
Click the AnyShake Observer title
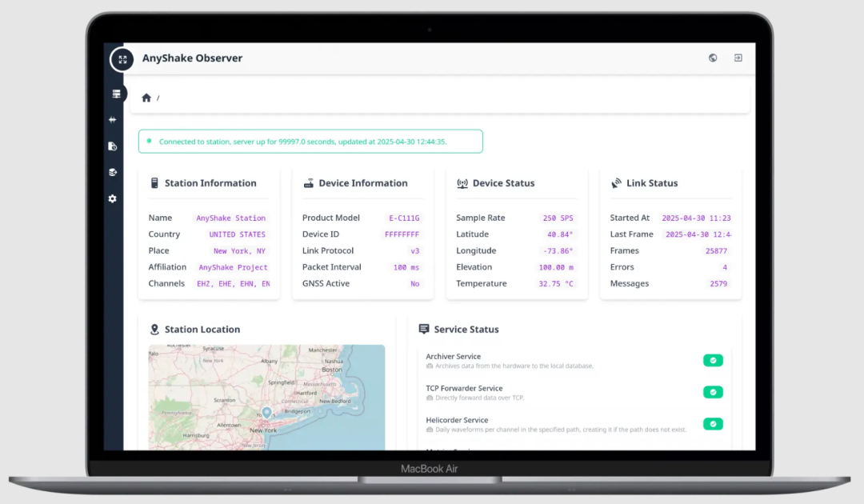[192, 58]
